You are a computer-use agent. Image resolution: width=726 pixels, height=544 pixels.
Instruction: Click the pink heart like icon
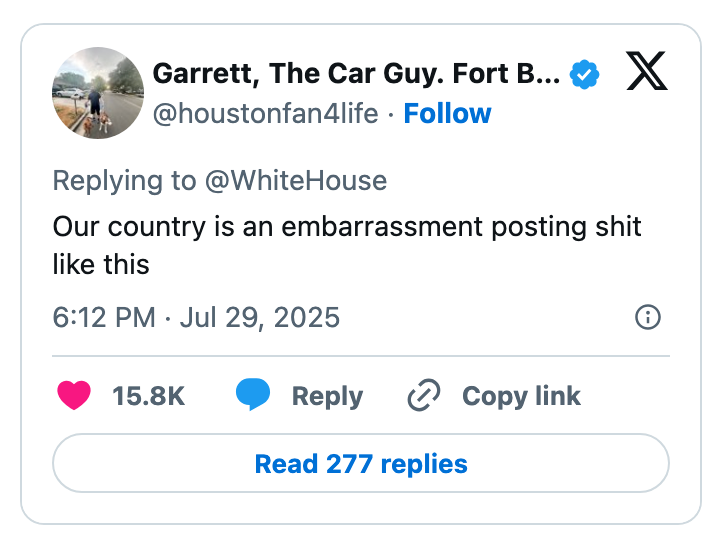point(74,396)
